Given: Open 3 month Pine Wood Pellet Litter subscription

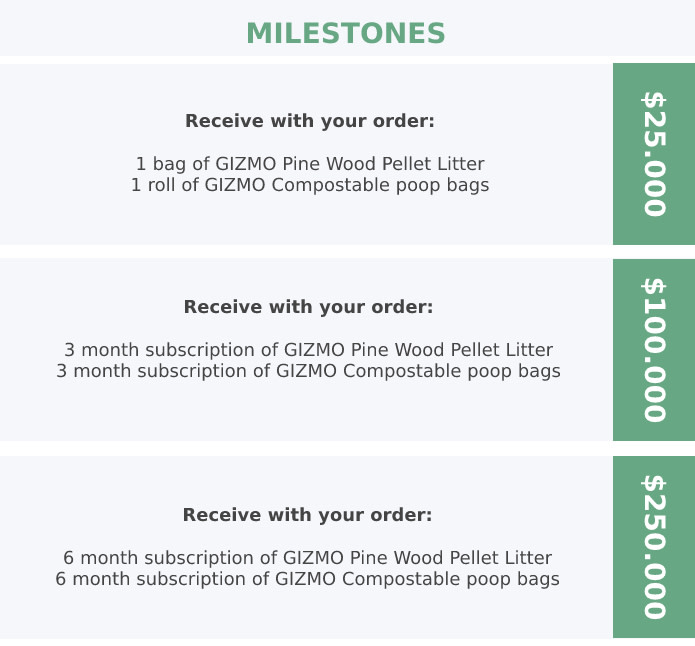Looking at the screenshot, I should [308, 350].
